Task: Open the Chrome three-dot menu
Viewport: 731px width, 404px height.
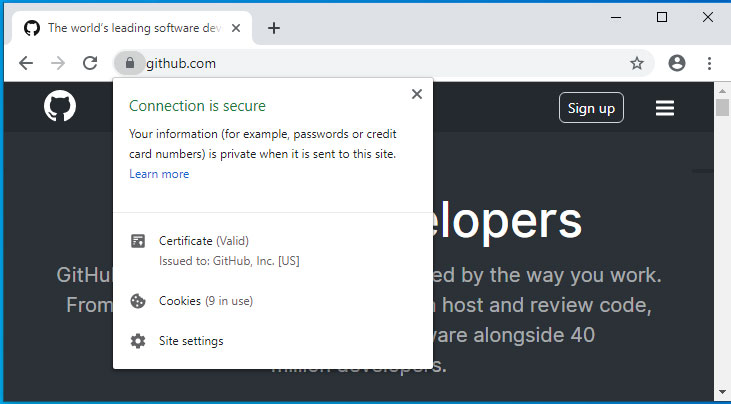Action: pyautogui.click(x=709, y=63)
